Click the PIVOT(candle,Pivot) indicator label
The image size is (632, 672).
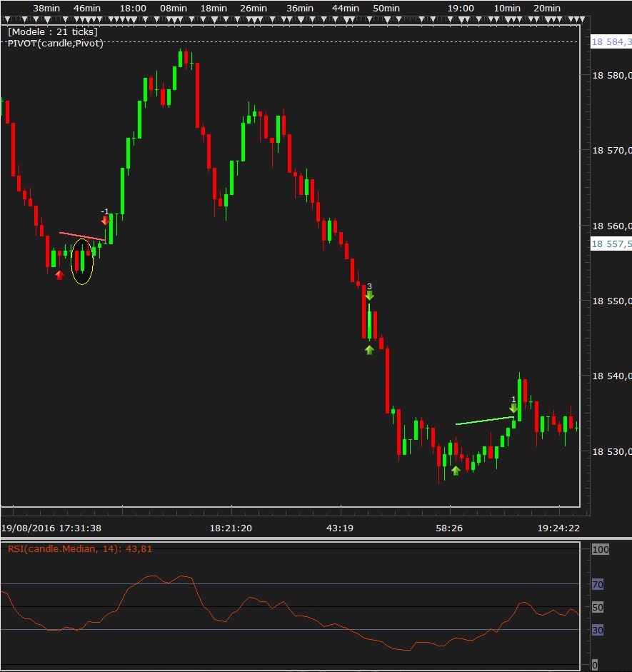pos(56,44)
